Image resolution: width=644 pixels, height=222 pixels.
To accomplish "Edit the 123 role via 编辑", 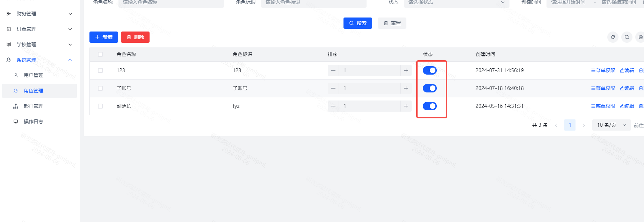I will coord(627,70).
